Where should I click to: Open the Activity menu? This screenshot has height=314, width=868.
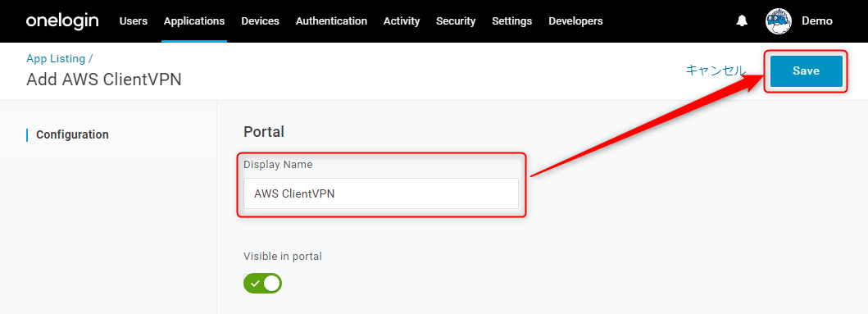402,21
